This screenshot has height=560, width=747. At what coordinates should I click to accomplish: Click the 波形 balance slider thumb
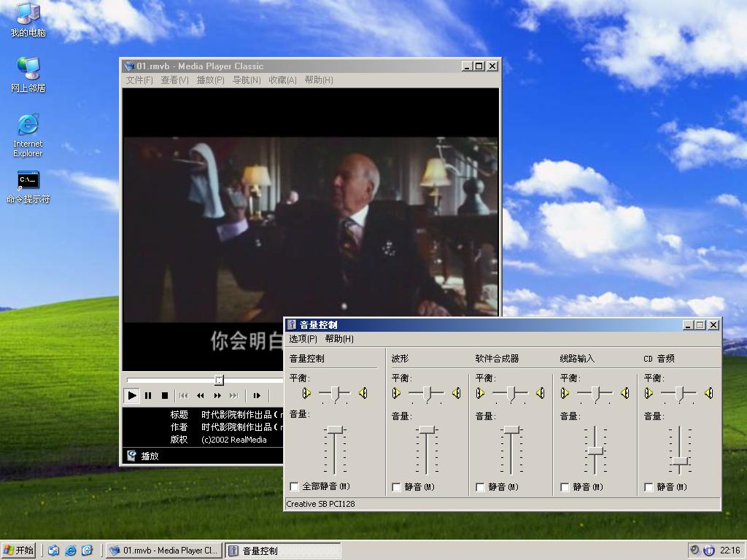pos(426,393)
